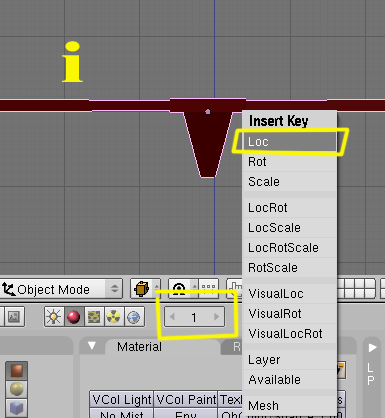Toggle the 3D manipulator hand icon
This screenshot has height=418, width=385.
(x=235, y=289)
